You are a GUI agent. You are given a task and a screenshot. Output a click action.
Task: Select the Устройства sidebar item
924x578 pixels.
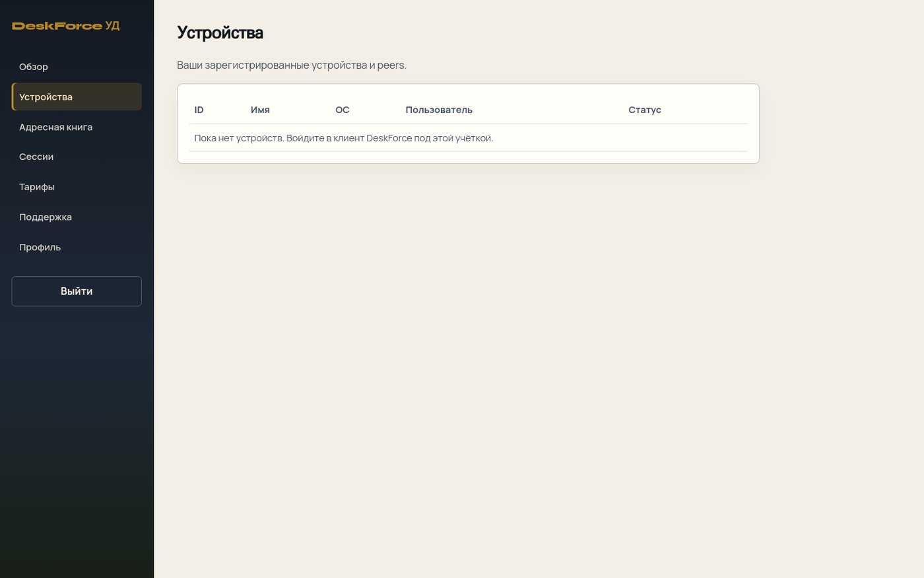pos(77,97)
